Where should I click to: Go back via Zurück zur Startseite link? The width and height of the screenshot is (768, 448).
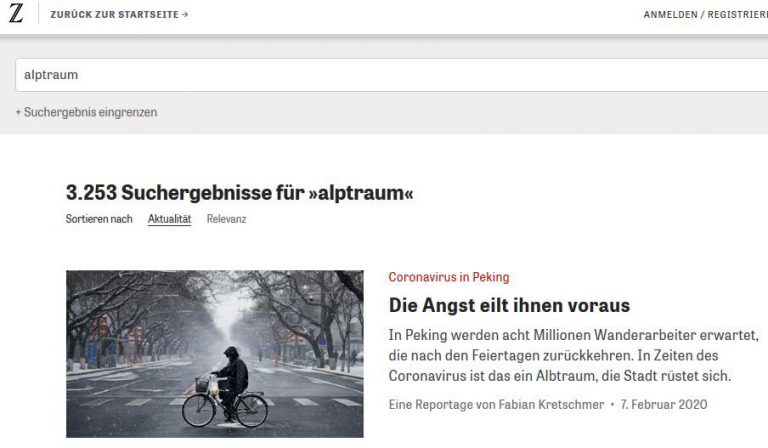click(x=114, y=15)
